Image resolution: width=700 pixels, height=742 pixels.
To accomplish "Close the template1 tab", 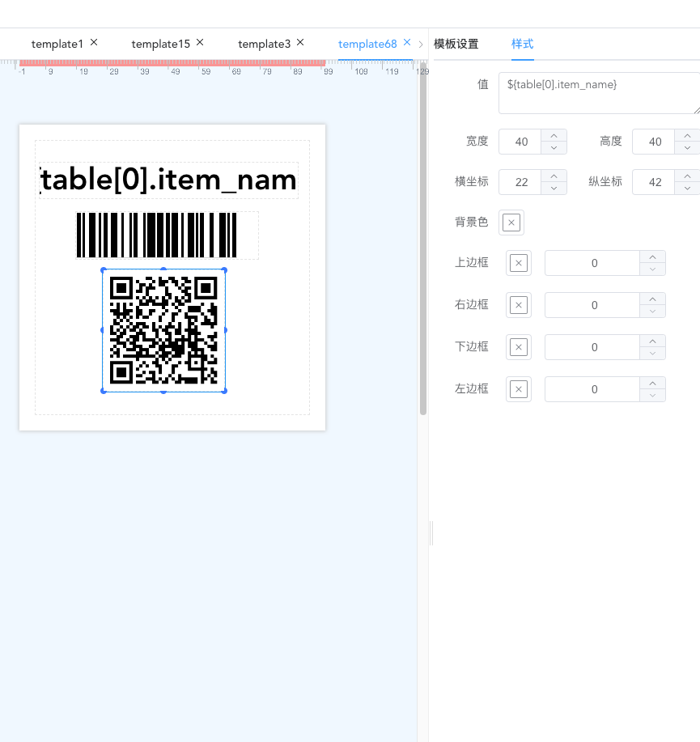I will [x=94, y=42].
